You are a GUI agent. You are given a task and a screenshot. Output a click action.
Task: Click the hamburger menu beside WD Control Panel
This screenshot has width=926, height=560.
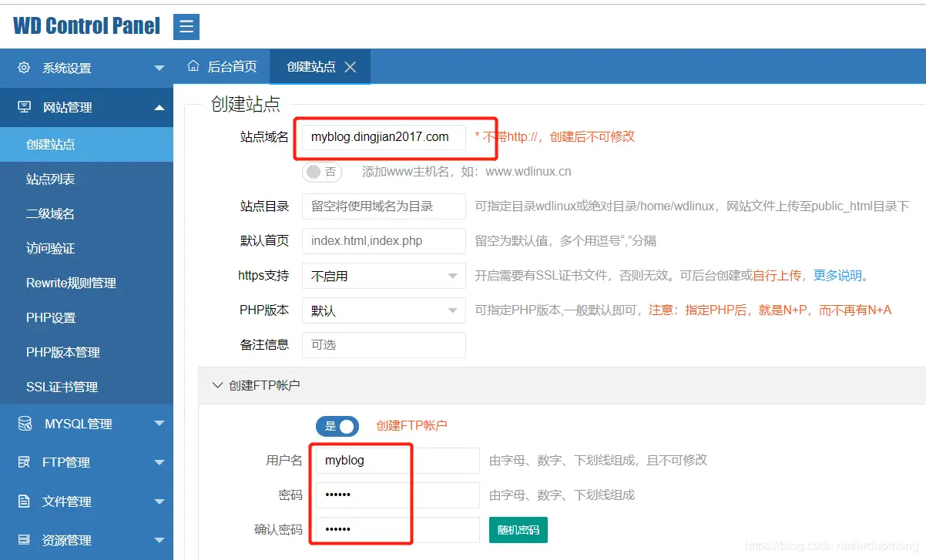[186, 25]
